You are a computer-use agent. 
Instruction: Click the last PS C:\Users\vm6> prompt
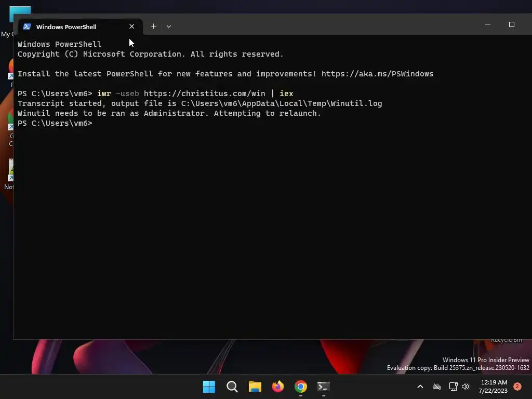pyautogui.click(x=55, y=123)
